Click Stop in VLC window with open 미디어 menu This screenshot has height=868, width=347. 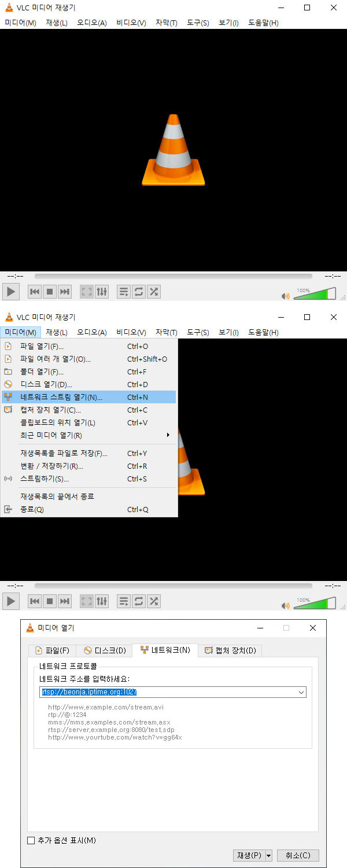(x=50, y=602)
